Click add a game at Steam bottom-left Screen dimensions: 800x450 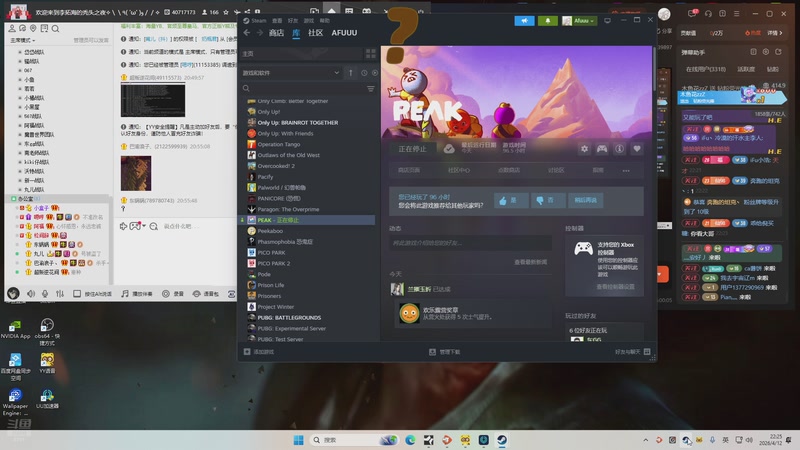pyautogui.click(x=259, y=352)
